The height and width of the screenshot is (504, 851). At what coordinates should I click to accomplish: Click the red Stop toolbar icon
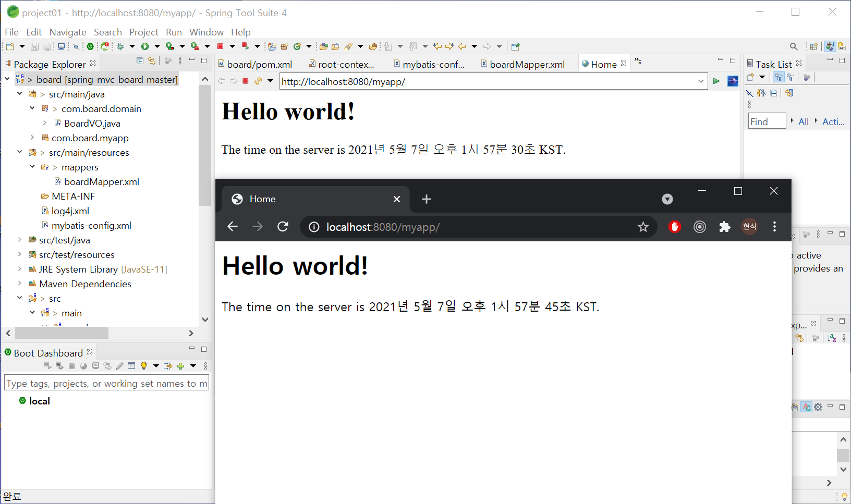point(220,46)
